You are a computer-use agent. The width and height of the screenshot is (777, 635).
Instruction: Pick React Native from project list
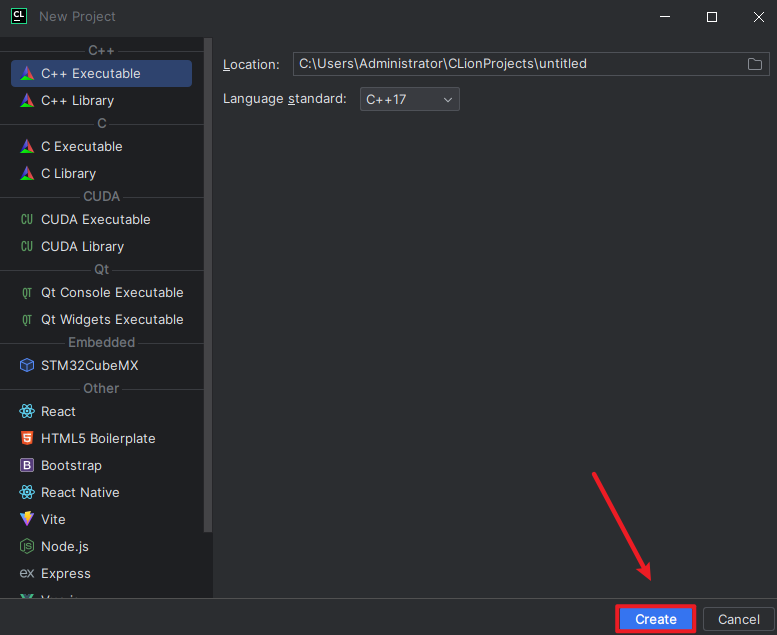click(x=80, y=493)
